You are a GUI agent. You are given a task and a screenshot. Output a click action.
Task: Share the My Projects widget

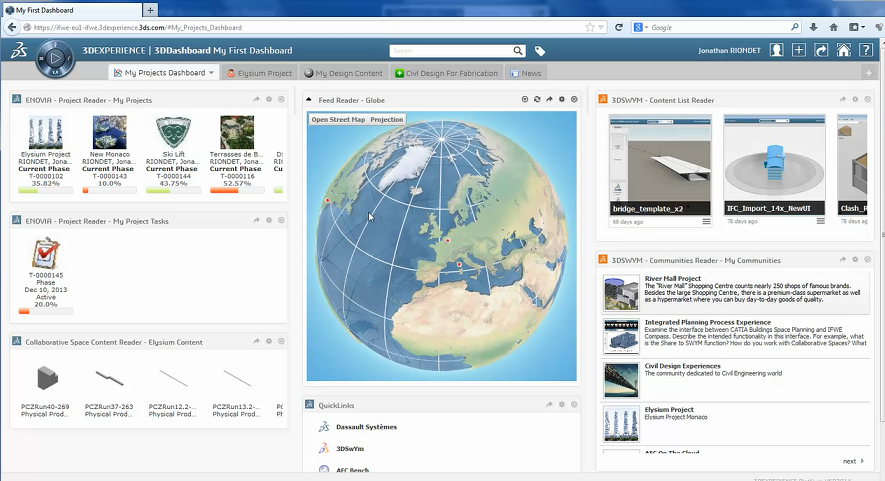(256, 99)
